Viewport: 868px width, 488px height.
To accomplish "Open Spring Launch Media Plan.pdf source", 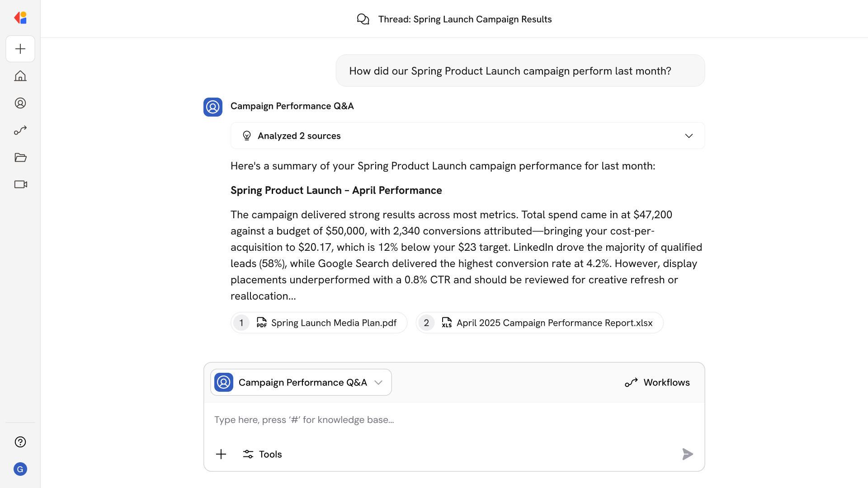I will [319, 323].
